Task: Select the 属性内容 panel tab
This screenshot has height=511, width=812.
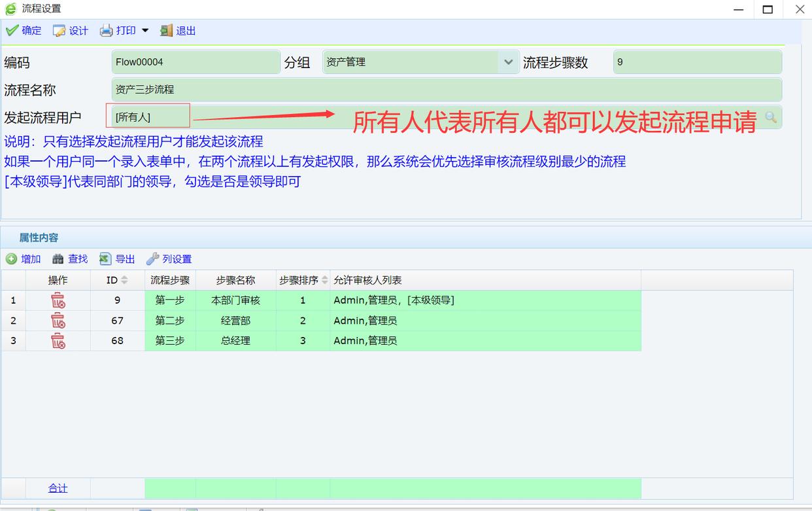Action: pyautogui.click(x=39, y=238)
